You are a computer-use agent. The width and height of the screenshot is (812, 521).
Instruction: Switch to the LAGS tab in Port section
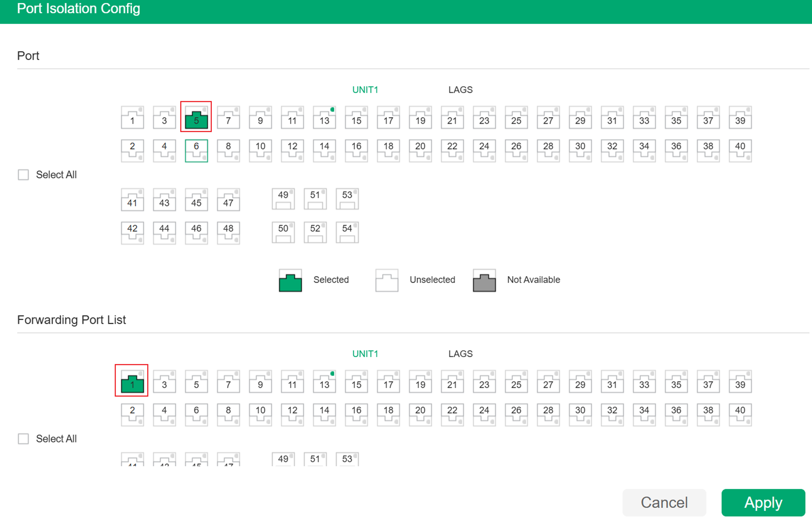(x=460, y=89)
